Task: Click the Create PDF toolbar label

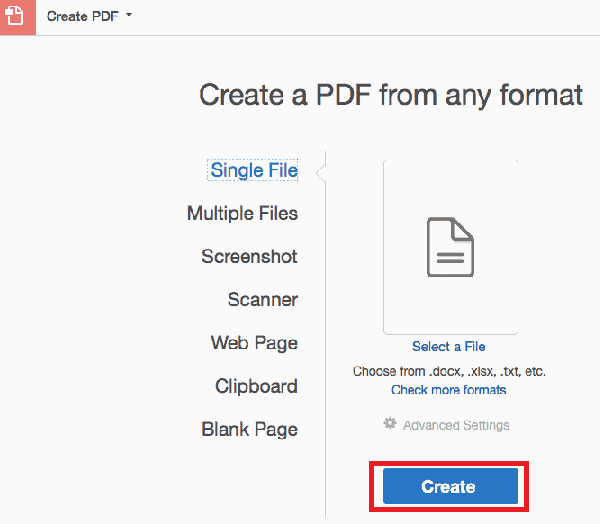Action: [83, 16]
